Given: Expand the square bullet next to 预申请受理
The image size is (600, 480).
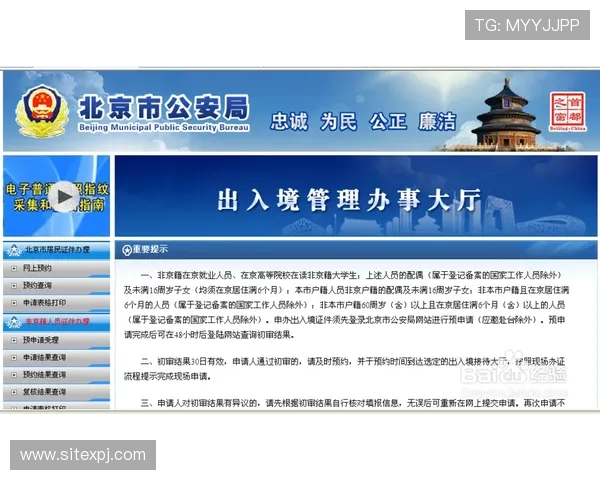Looking at the screenshot, I should coord(14,340).
